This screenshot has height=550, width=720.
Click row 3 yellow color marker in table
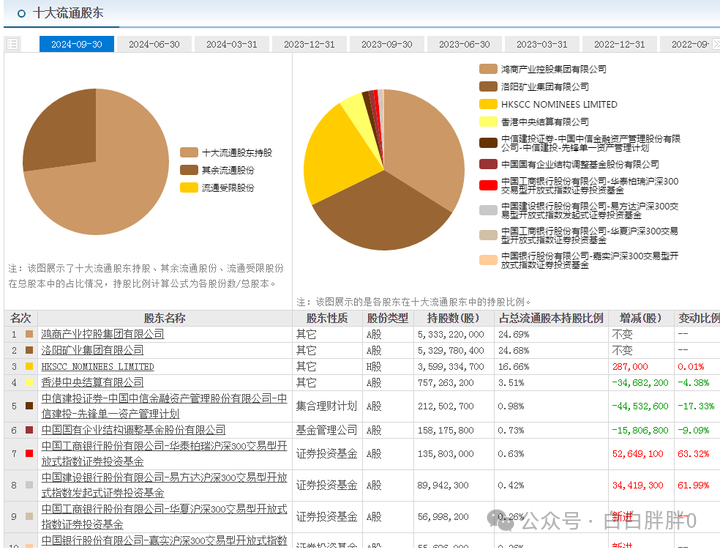click(29, 366)
